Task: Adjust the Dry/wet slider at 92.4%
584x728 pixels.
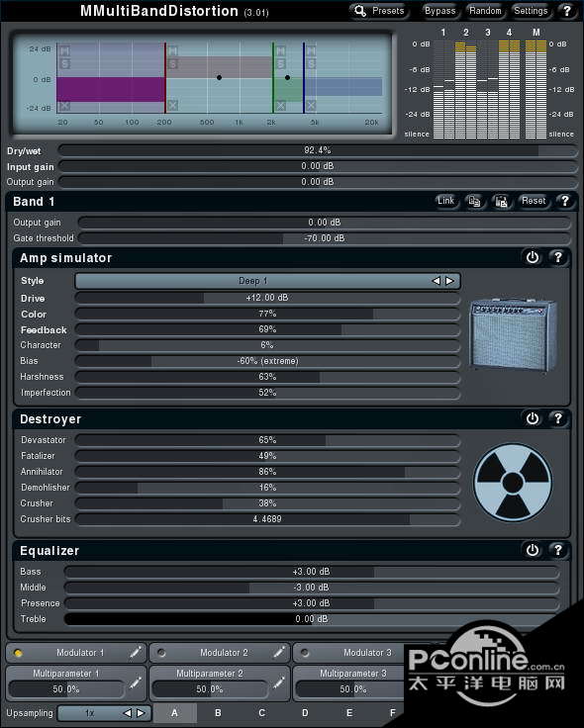Action: 318,150
